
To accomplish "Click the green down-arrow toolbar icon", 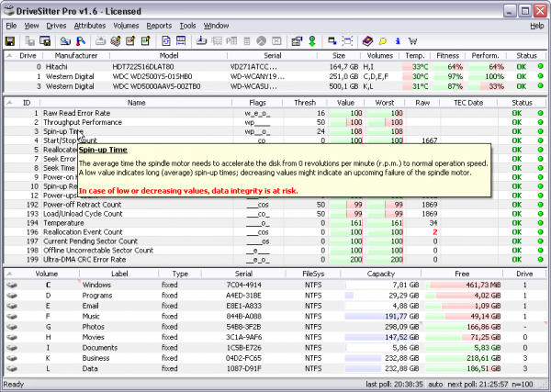I will 313,41.
